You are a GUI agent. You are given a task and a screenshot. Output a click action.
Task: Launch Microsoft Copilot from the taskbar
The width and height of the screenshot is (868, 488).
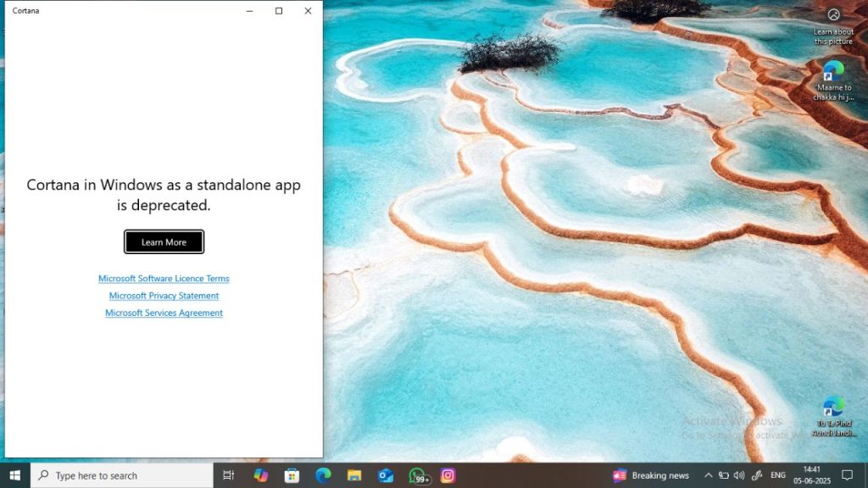(260, 475)
